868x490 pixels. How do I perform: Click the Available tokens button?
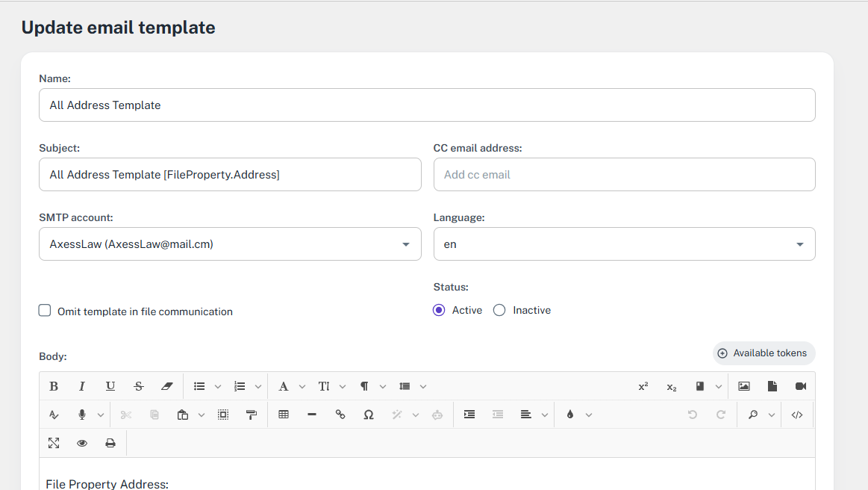pyautogui.click(x=763, y=353)
